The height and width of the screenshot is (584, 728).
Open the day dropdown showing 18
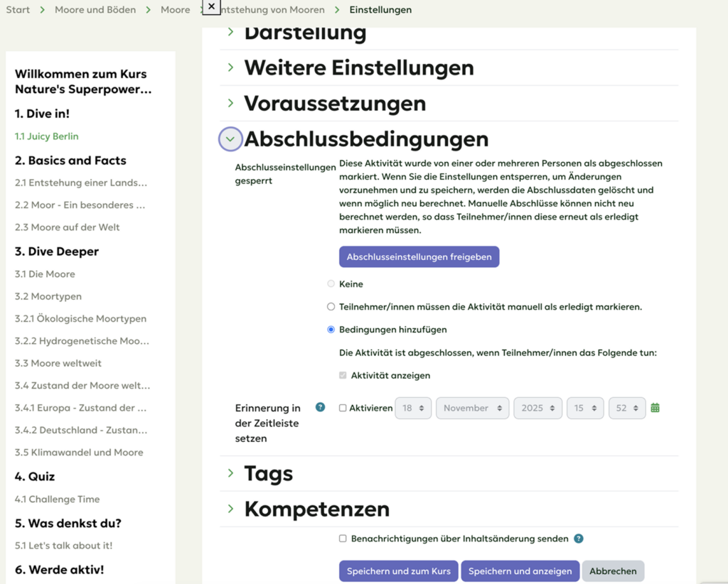412,409
